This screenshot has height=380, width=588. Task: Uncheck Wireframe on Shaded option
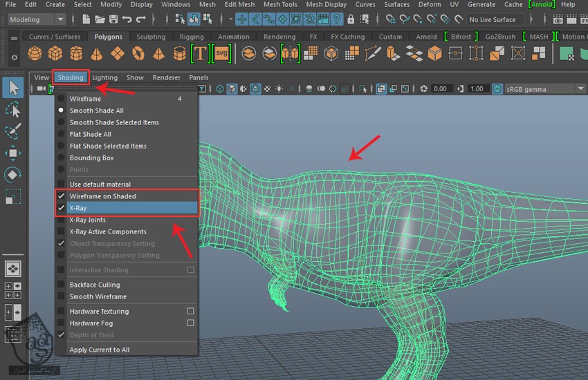click(102, 196)
